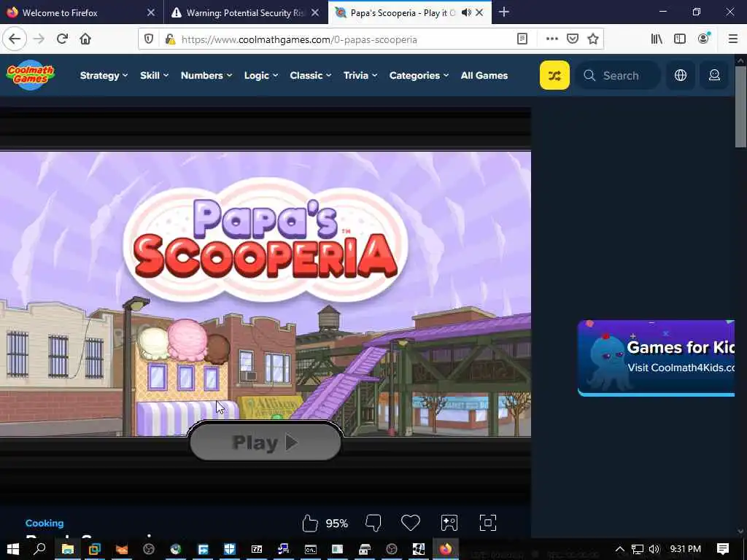Expand the Logic dropdown menu
Viewport: 747px width, 560px height.
[261, 75]
